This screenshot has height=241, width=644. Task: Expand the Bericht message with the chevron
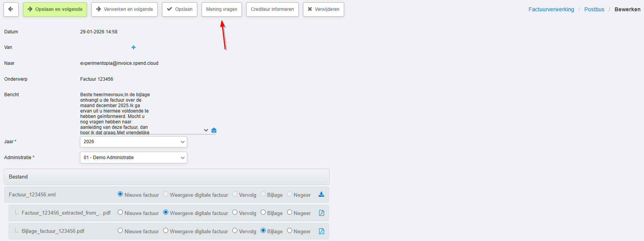pyautogui.click(x=206, y=130)
